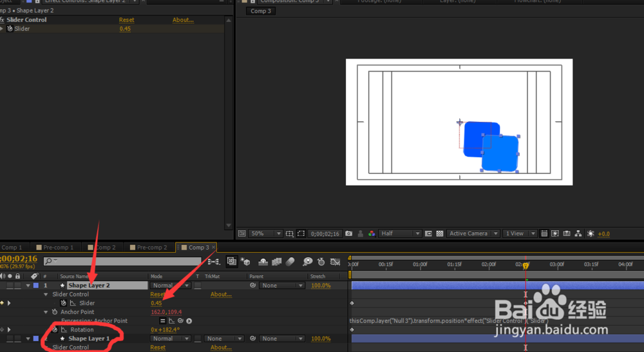Toggle the Anchor Point expression enable switch
Screen dimensions: 644x352
(163, 321)
